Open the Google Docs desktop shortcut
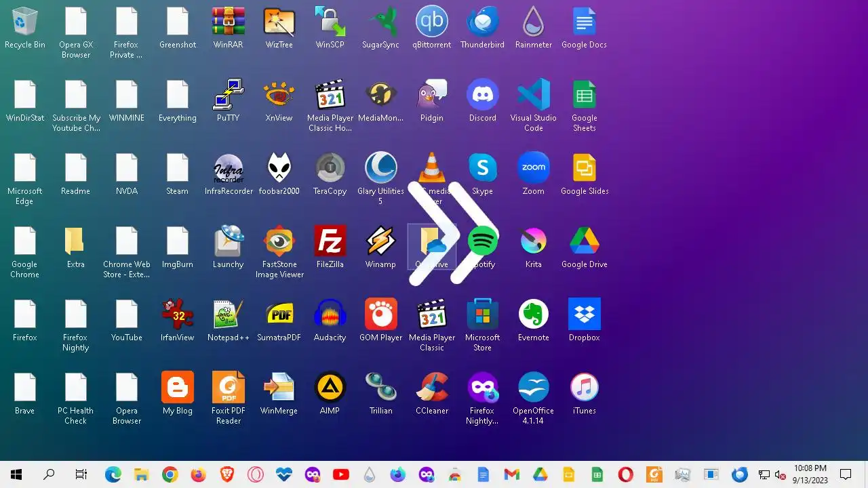The image size is (868, 488). click(584, 28)
